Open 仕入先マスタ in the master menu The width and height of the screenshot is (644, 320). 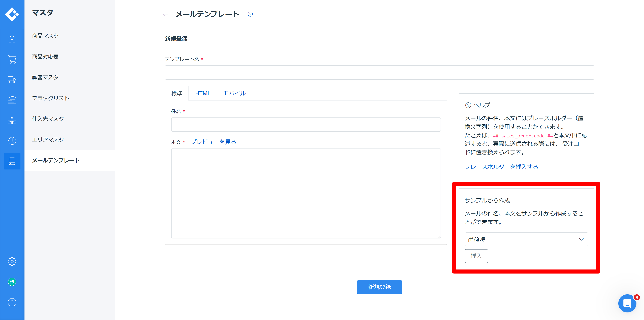[x=48, y=119]
